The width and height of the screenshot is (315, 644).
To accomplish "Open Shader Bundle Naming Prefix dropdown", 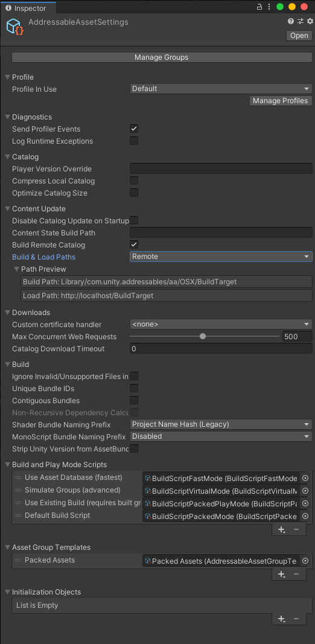I will (221, 424).
